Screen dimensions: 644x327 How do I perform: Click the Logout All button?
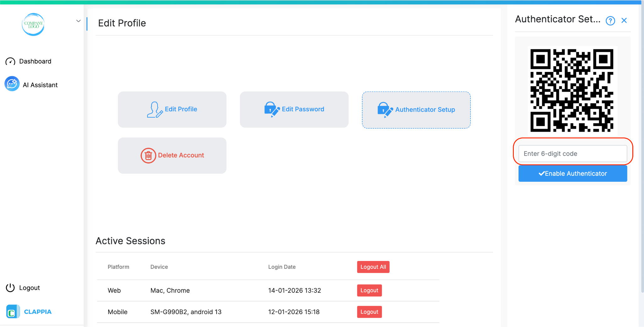373,267
